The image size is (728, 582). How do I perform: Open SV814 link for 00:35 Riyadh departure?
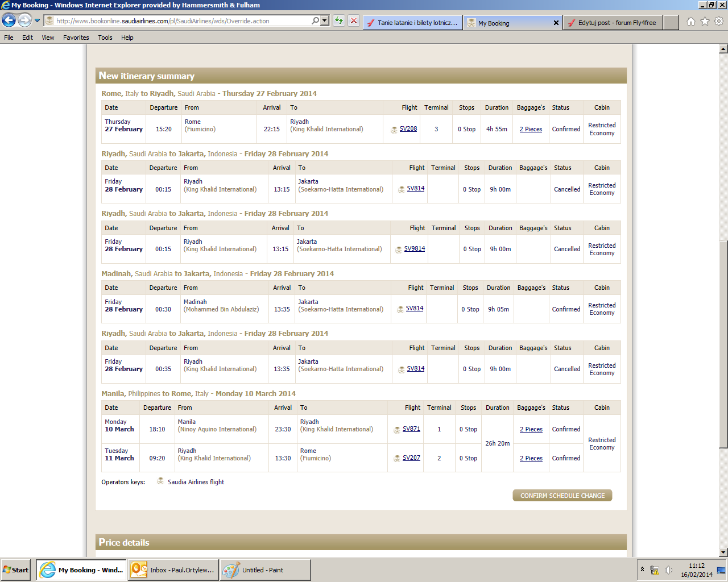coord(416,369)
